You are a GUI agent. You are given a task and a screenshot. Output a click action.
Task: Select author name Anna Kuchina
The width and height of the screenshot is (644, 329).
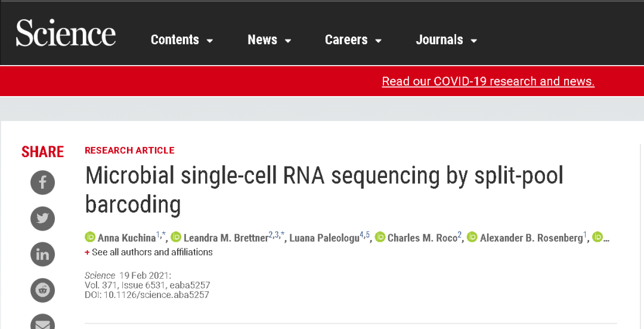click(x=126, y=238)
